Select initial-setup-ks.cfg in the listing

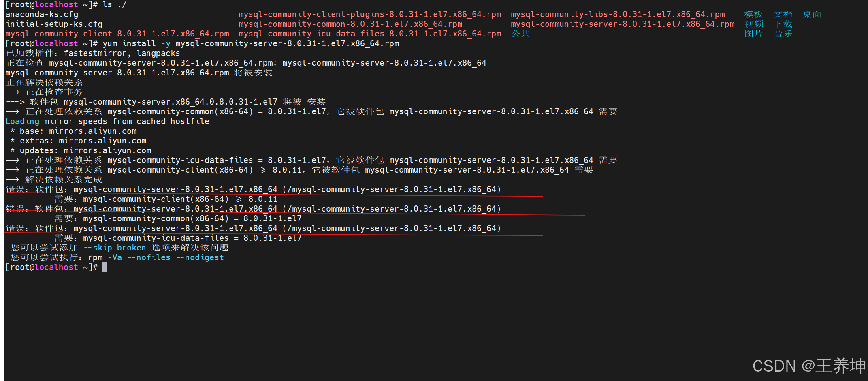[x=54, y=24]
